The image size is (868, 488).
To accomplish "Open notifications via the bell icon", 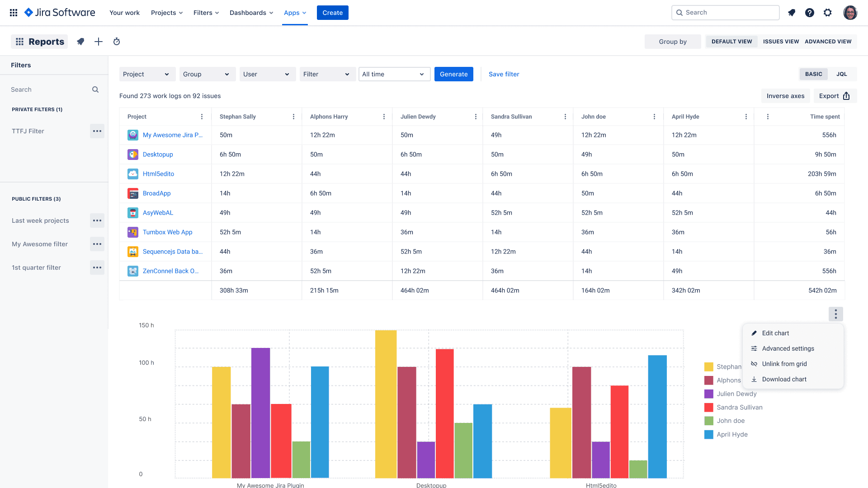I will click(792, 13).
